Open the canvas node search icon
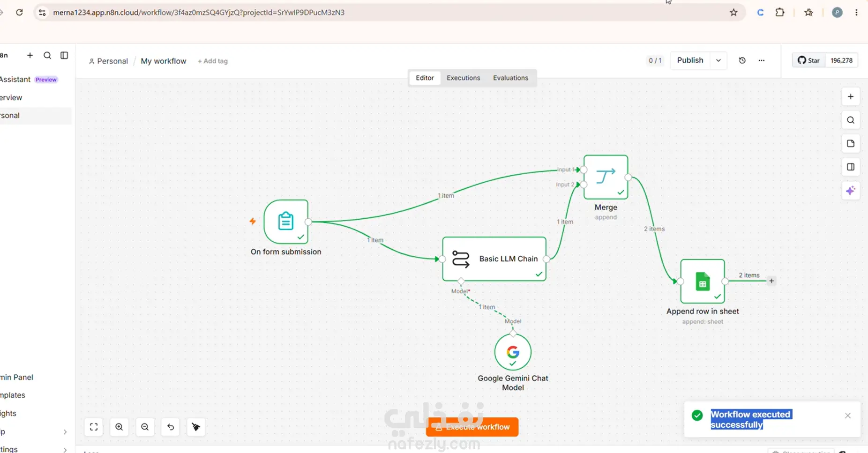This screenshot has height=453, width=868. [851, 120]
